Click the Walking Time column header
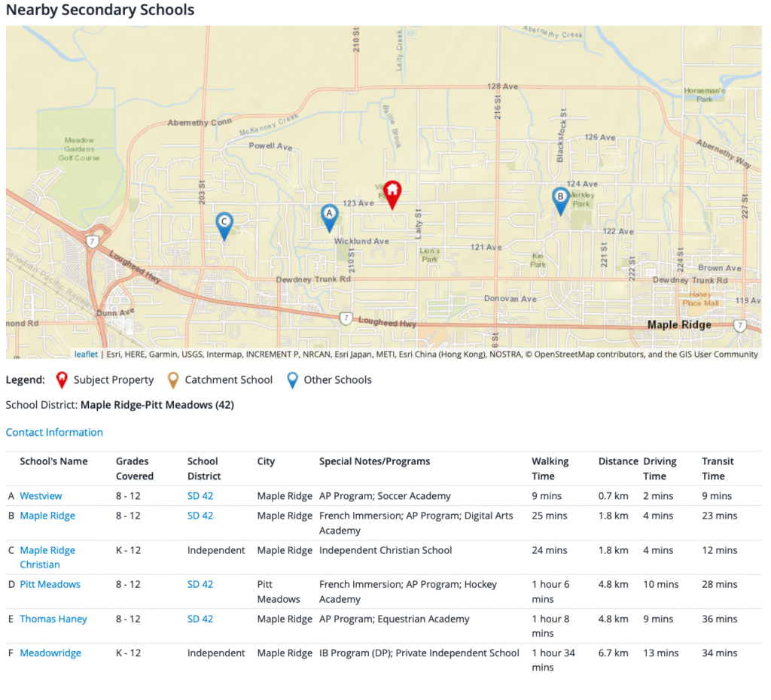Viewport: 771px width, 700px height. point(550,468)
